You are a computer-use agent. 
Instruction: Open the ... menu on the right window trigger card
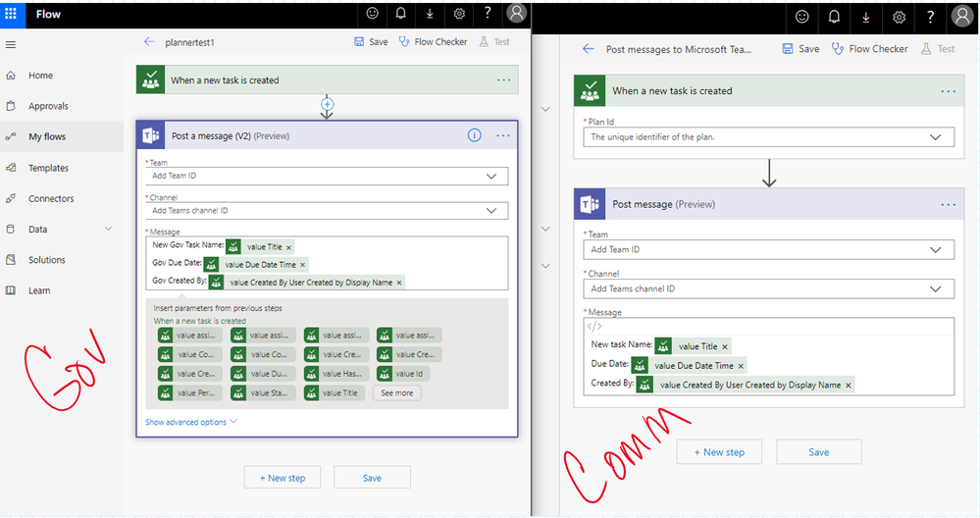949,91
